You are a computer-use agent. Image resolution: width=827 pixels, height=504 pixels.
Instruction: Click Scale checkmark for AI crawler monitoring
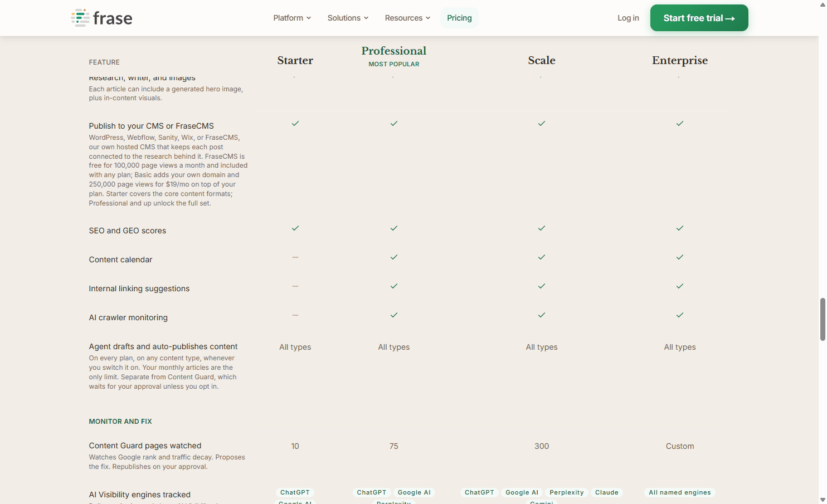(542, 315)
